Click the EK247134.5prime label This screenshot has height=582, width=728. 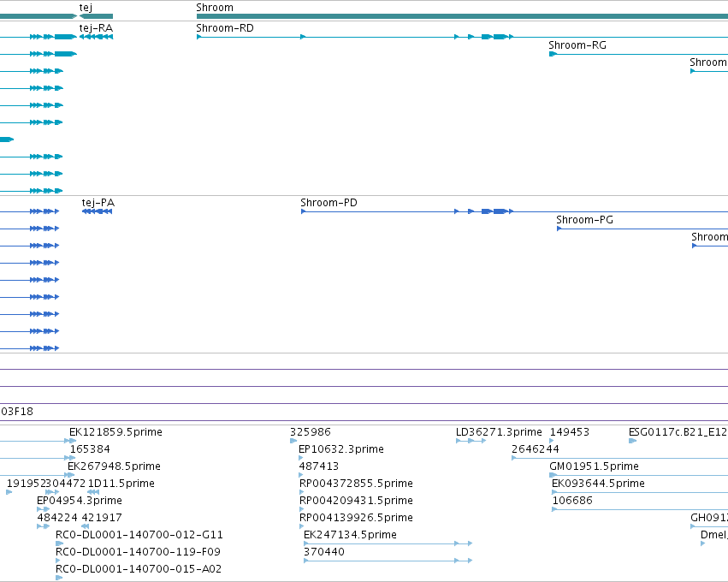tap(350, 535)
